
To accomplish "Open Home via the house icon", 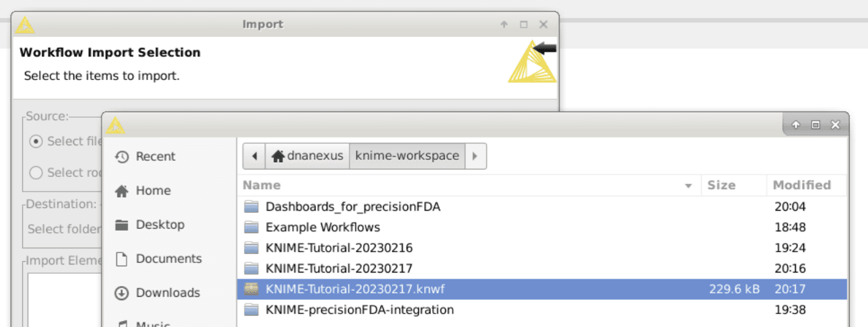I will (x=122, y=191).
